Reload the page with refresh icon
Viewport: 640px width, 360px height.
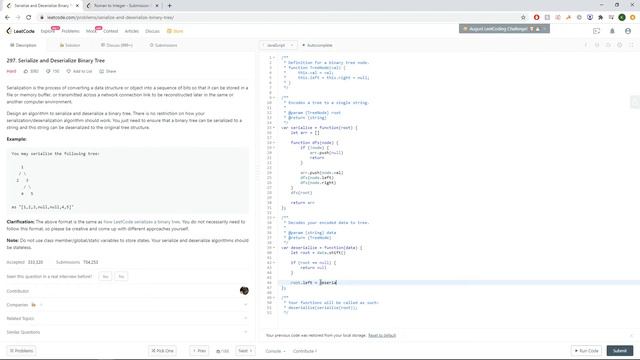point(29,18)
